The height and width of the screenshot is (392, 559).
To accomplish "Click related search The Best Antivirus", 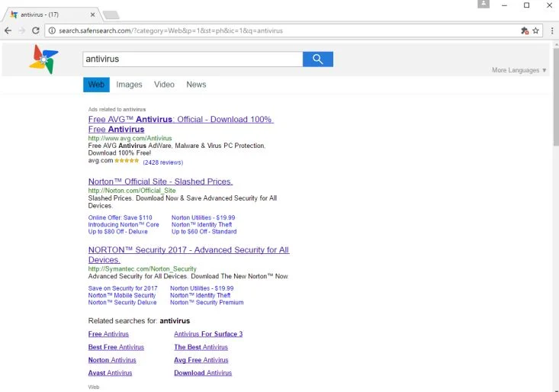I will (x=201, y=347).
